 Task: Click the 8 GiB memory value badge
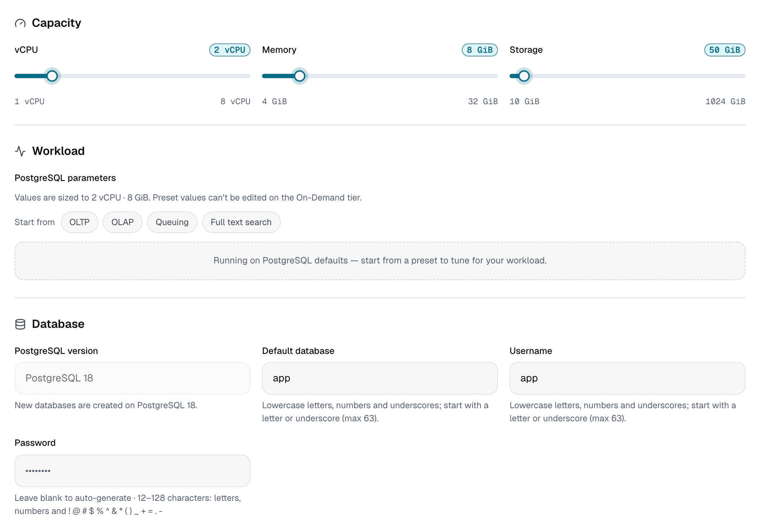point(480,50)
